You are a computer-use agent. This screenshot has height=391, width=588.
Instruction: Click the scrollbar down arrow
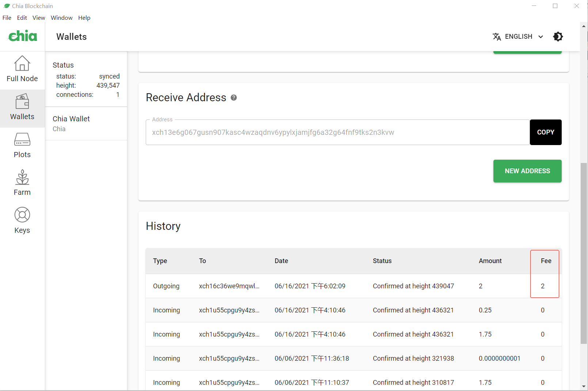[x=584, y=386]
